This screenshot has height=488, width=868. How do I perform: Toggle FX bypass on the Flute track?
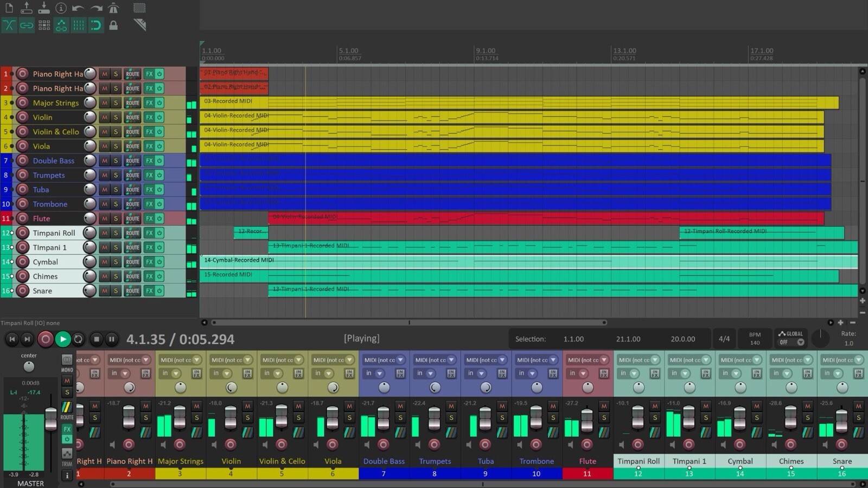tap(159, 219)
